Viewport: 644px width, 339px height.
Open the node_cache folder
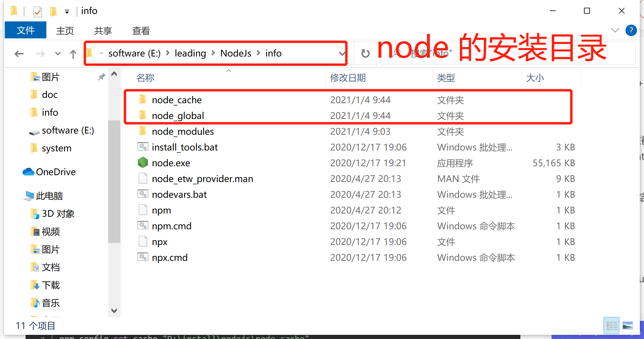[x=177, y=100]
